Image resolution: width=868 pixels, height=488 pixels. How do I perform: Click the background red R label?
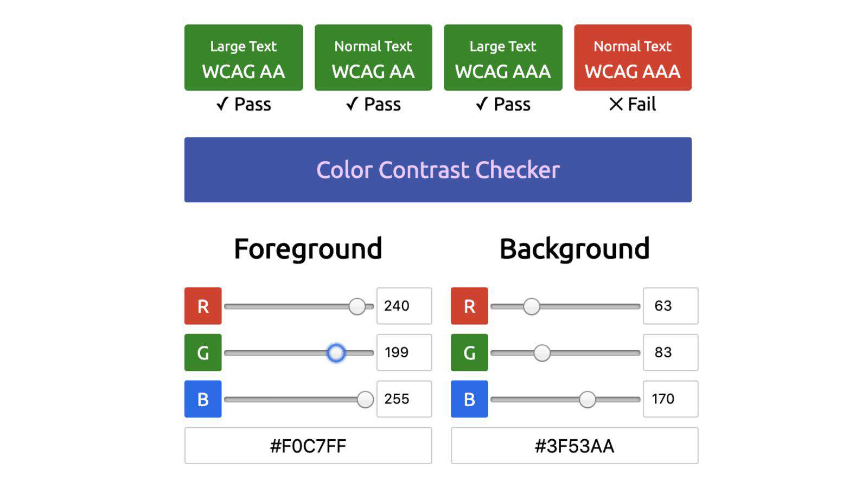[x=469, y=306]
